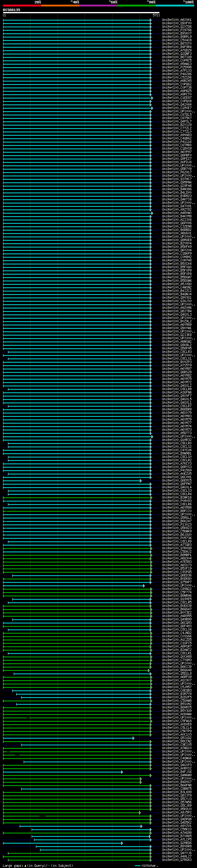
Task: Click UniRef100_A8X079 hit name
Action: (177, 413)
